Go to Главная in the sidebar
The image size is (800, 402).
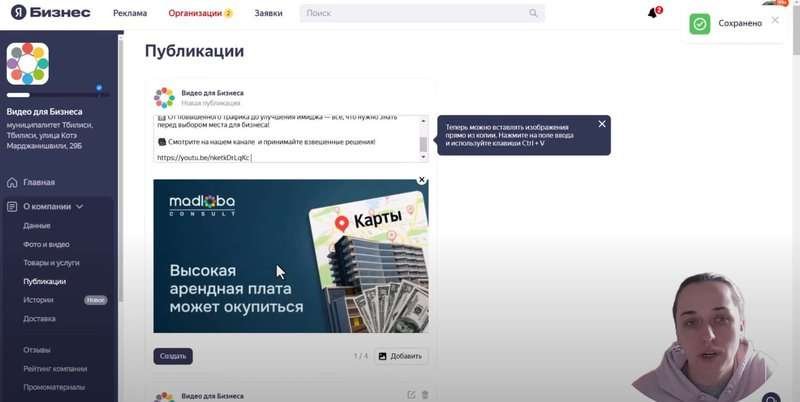coord(39,183)
